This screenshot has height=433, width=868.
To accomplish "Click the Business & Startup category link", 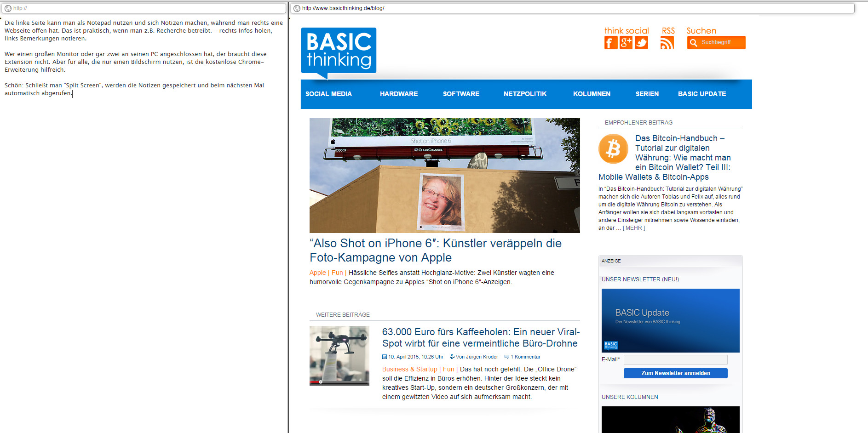I will click(409, 369).
